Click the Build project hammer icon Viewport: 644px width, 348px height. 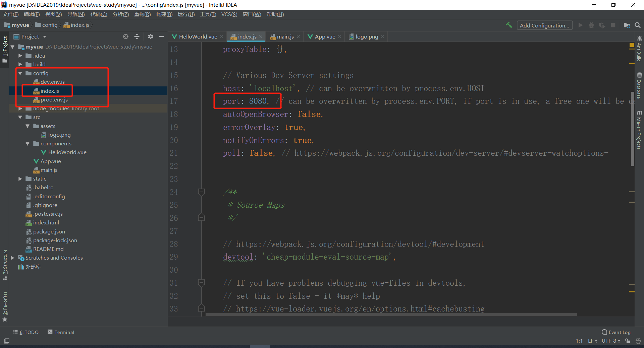[x=509, y=25]
